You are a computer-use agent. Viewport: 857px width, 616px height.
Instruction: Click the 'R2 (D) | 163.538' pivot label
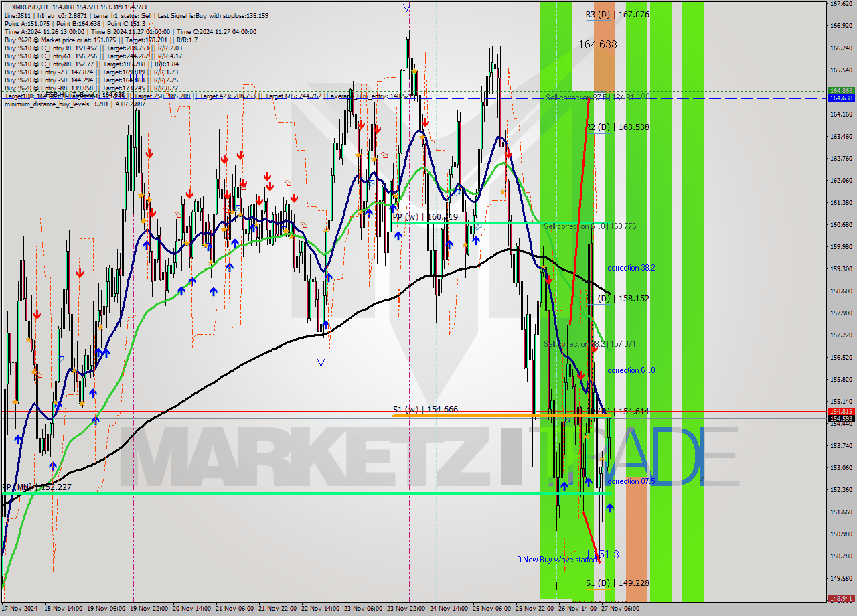(x=617, y=127)
